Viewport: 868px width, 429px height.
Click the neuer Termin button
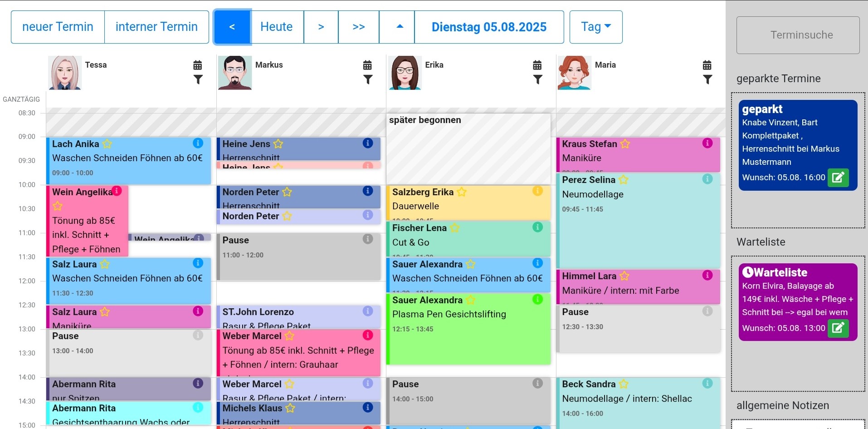point(58,27)
